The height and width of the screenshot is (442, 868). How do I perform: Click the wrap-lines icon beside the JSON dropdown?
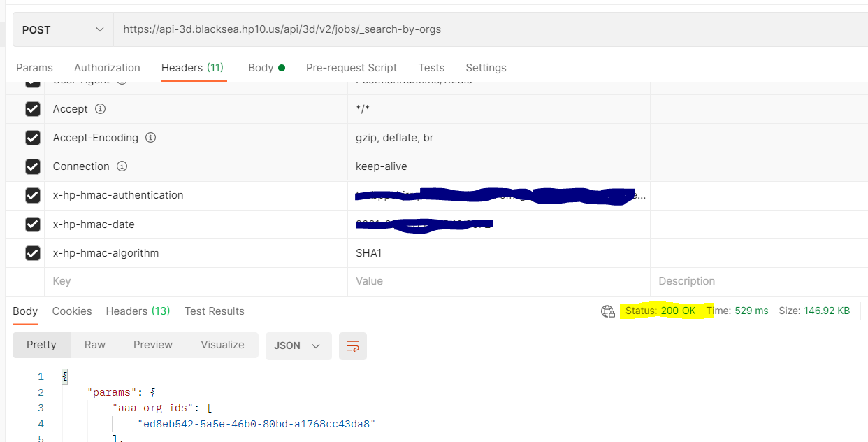pyautogui.click(x=353, y=345)
